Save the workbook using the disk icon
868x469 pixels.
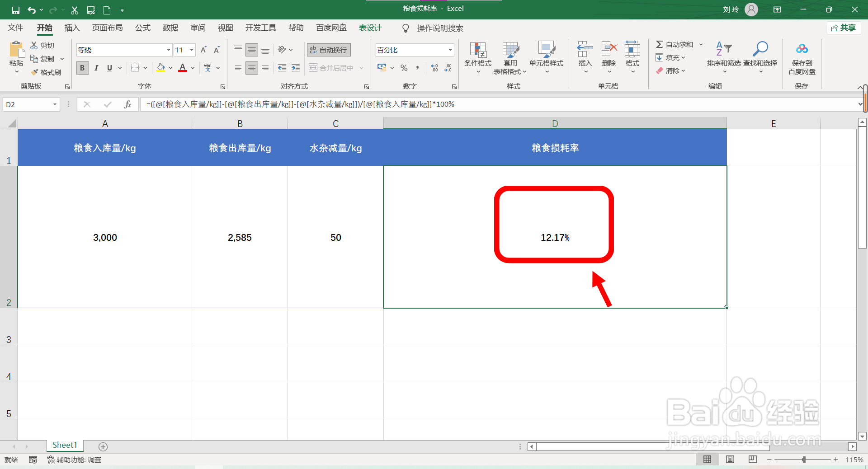(15, 10)
